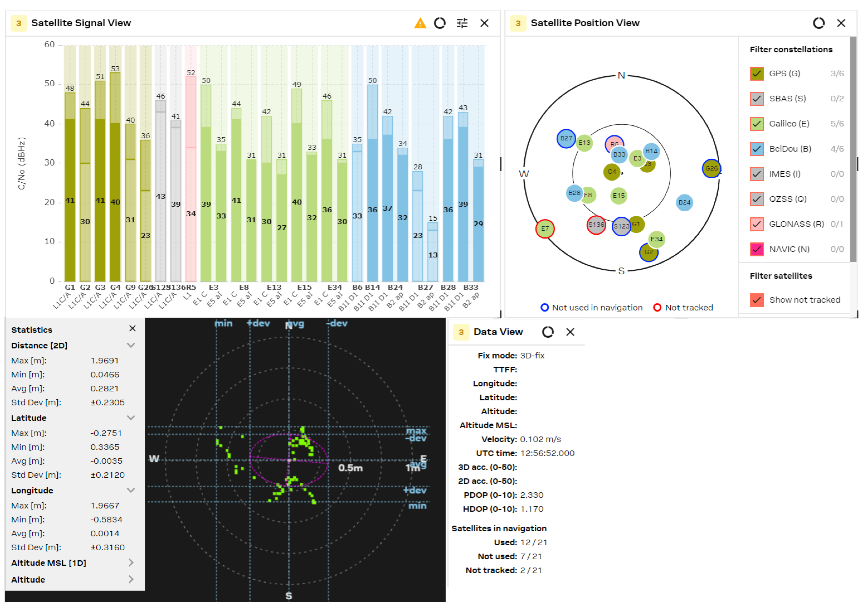Click the G4 signal bar in the chart
Viewport: 868px width, 608px height.
pyautogui.click(x=115, y=177)
